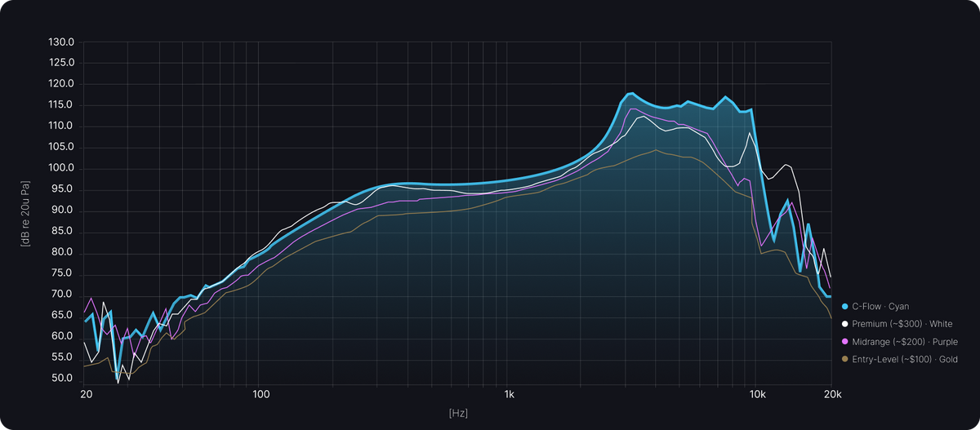
Task: Click the 65.0 y-axis value
Action: [64, 316]
